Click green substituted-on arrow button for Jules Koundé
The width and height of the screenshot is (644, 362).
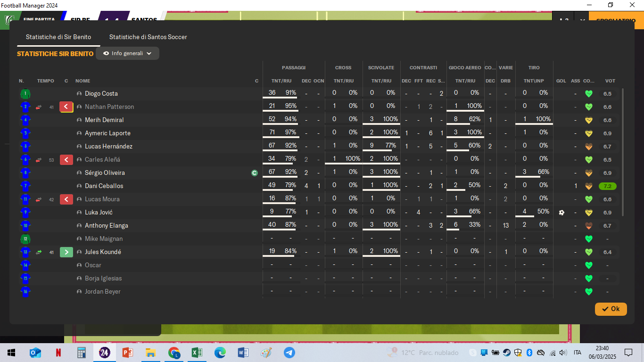point(66,252)
